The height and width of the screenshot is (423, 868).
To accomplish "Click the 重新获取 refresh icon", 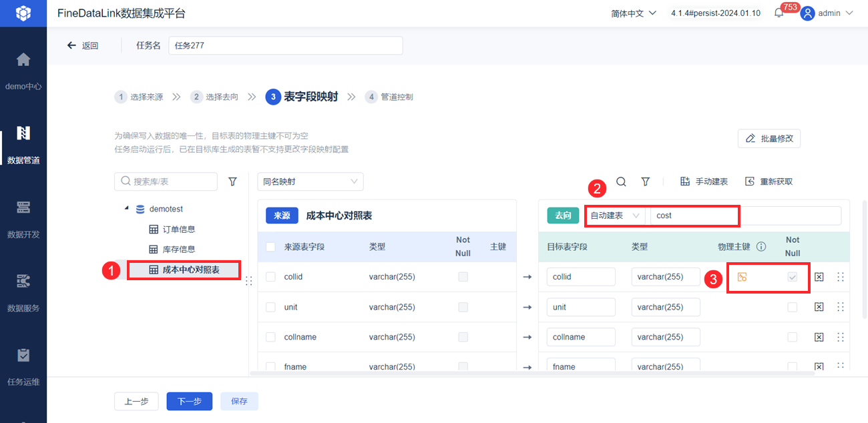I will pos(749,181).
